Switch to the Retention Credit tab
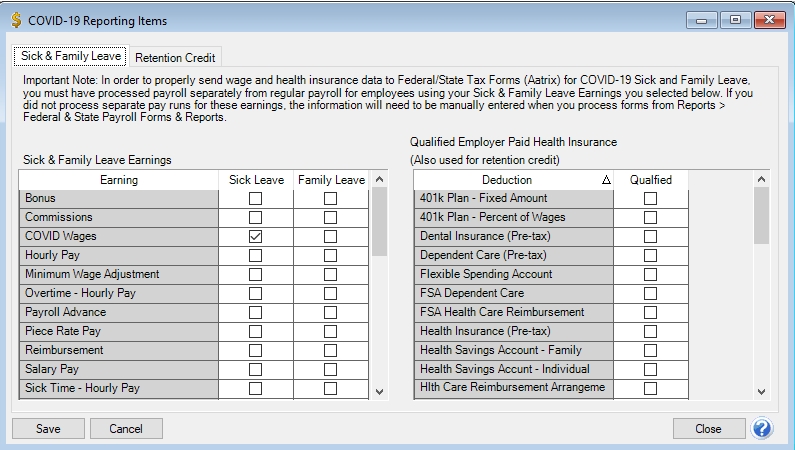The height and width of the screenshot is (450, 795). (x=175, y=58)
